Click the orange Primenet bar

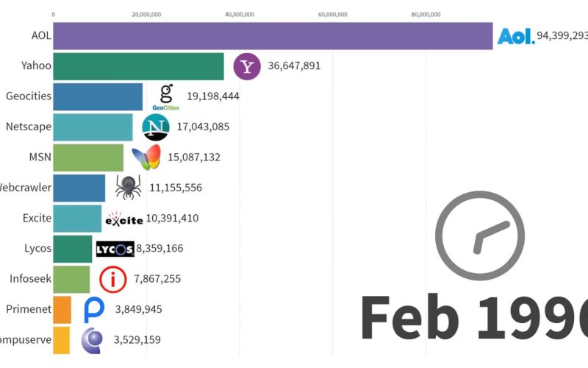62,309
